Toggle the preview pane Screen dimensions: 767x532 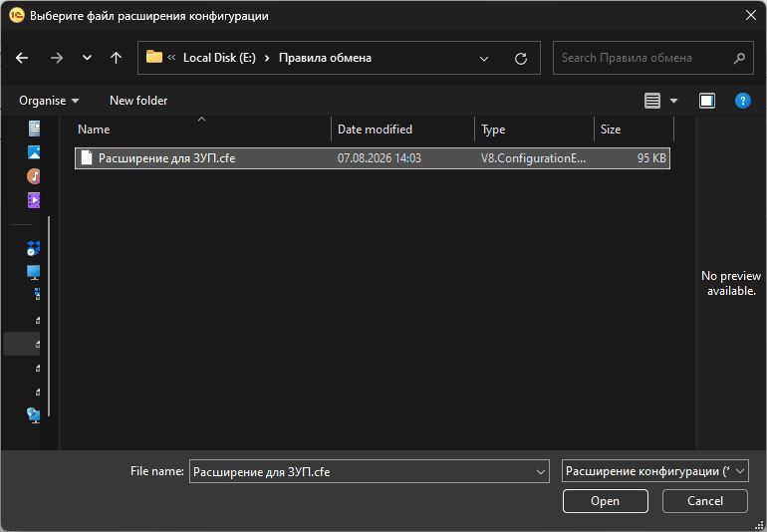point(707,101)
